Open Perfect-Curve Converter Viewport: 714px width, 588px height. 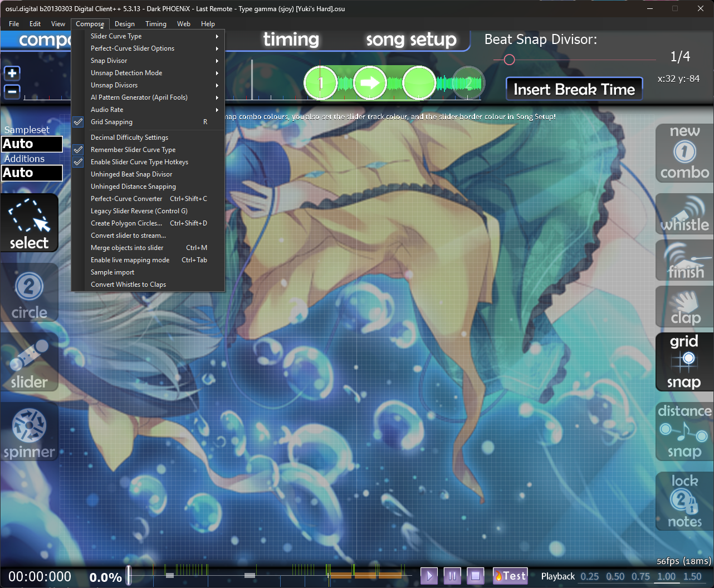click(x=148, y=199)
